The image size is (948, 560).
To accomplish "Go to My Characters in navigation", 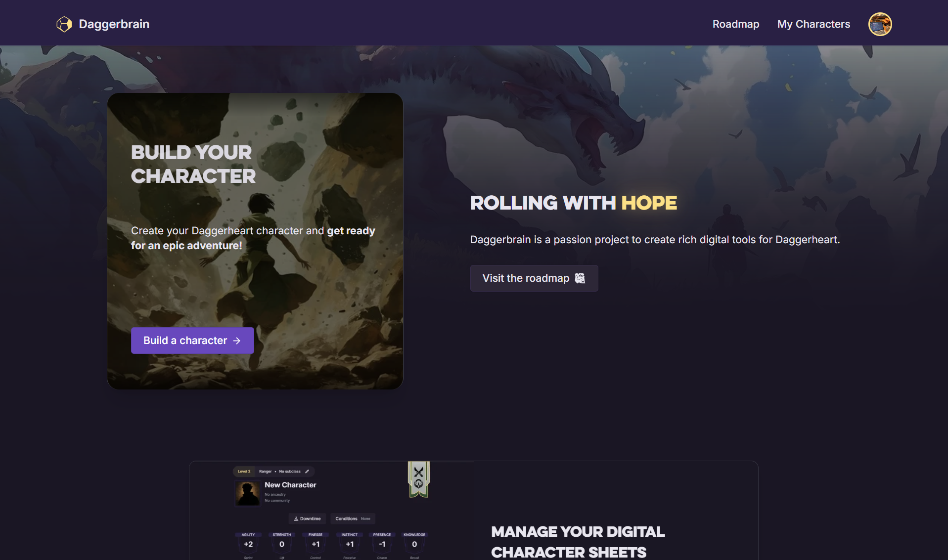I will 813,24.
